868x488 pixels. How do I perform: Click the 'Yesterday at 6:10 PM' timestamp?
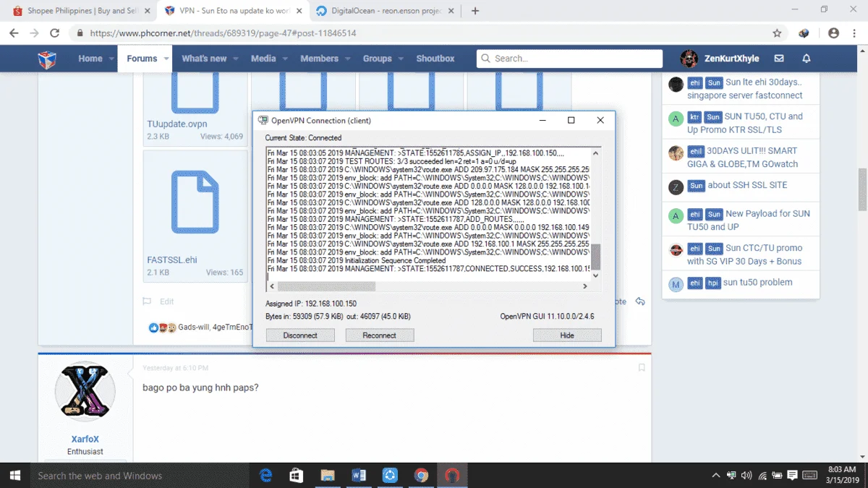tap(175, 368)
